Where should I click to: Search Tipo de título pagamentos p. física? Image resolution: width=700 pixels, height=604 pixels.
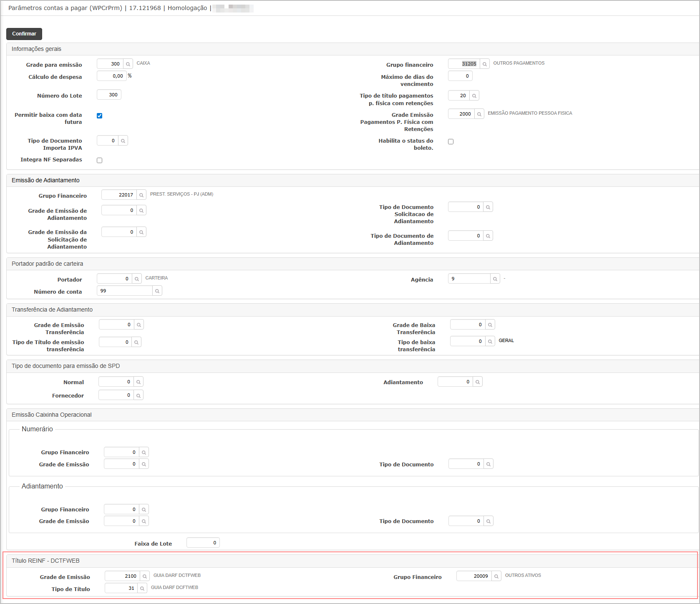(474, 96)
